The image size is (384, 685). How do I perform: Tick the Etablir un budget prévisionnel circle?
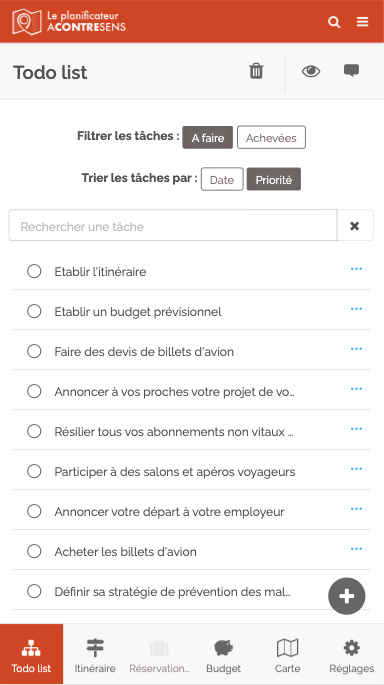click(x=34, y=311)
